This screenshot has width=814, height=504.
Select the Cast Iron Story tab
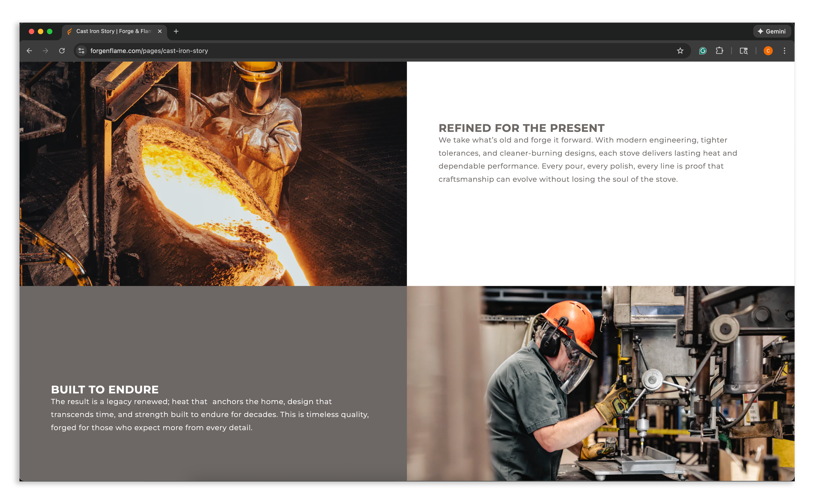click(x=113, y=31)
